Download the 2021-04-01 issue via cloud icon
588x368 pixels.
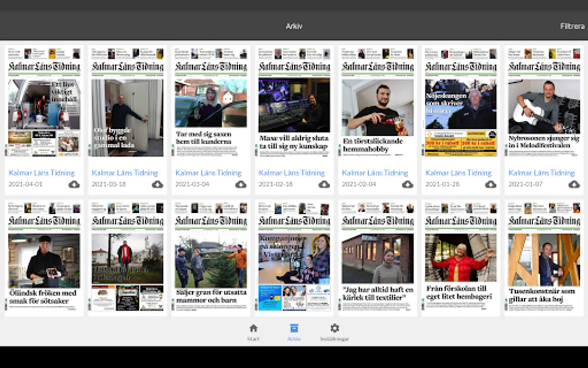(x=74, y=184)
